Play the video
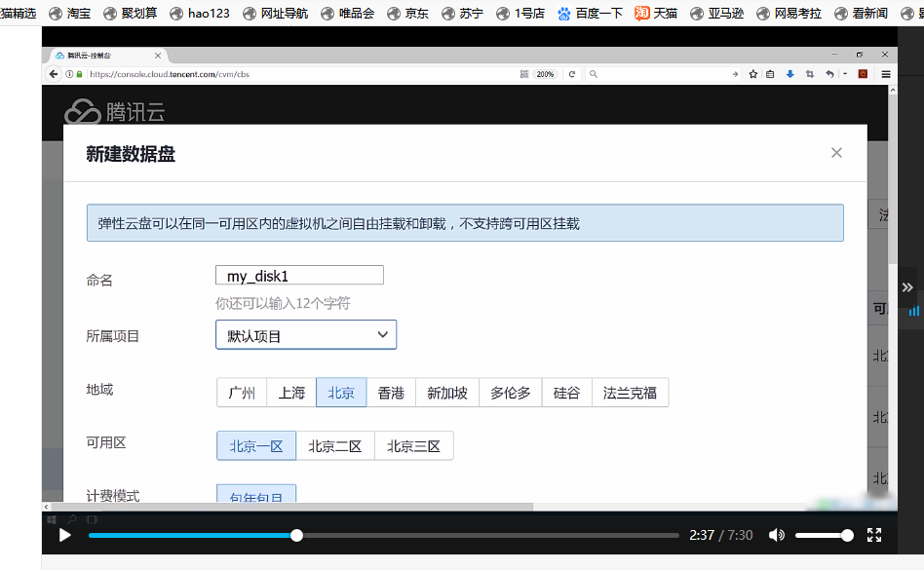Image resolution: width=924 pixels, height=570 pixels. (x=65, y=535)
